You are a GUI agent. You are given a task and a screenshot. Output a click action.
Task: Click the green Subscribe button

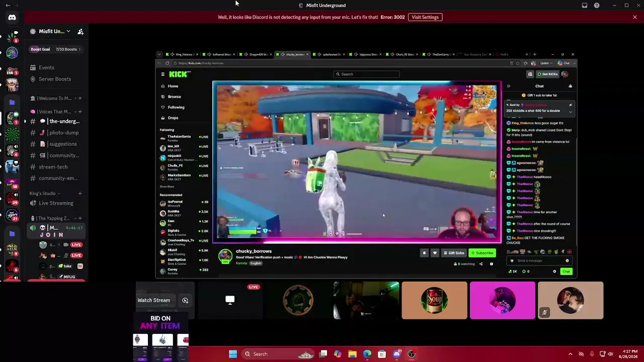pyautogui.click(x=482, y=253)
